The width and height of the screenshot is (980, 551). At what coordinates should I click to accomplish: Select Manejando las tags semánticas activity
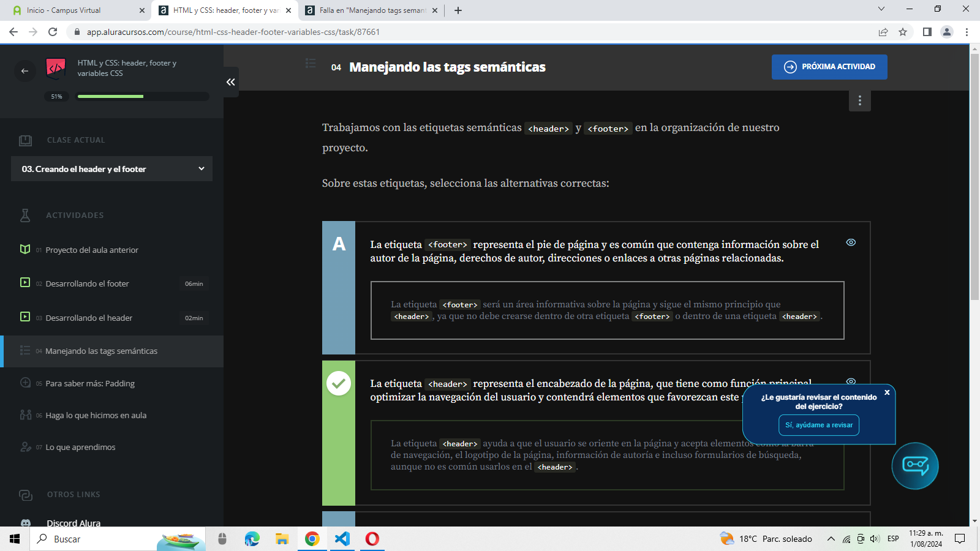tap(111, 351)
